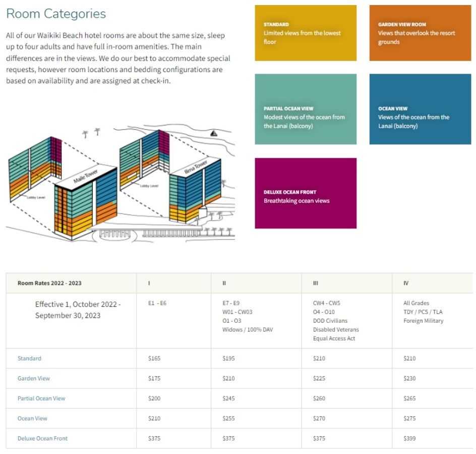This screenshot has height=454, width=476.
Task: Click the teal Partial Ocean View tile
Action: tap(305, 109)
